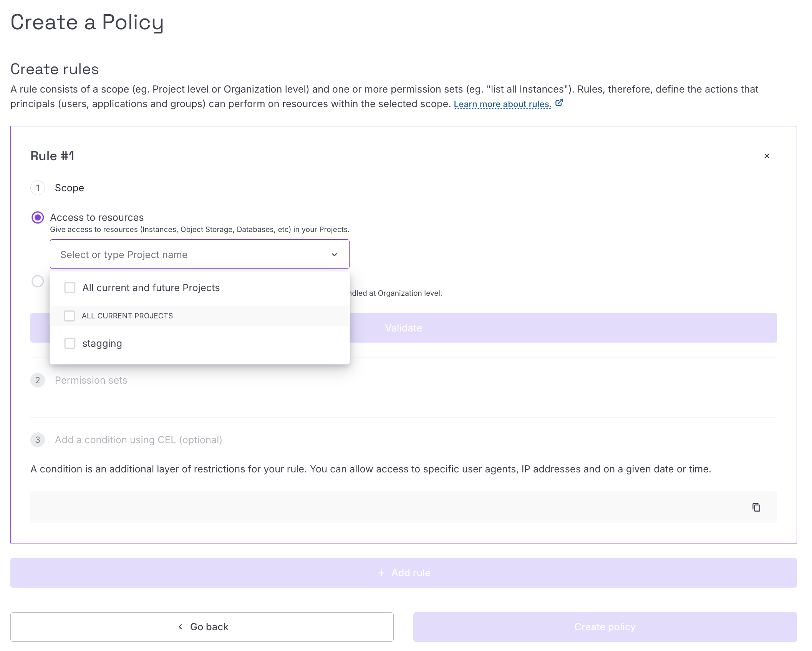
Task: Check All current and future Projects
Action: 70,288
